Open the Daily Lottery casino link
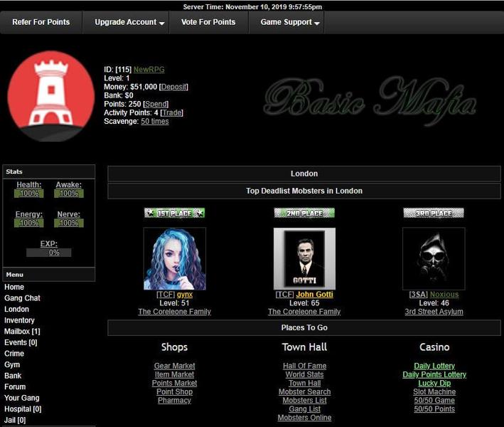The image size is (504, 427). (x=434, y=366)
